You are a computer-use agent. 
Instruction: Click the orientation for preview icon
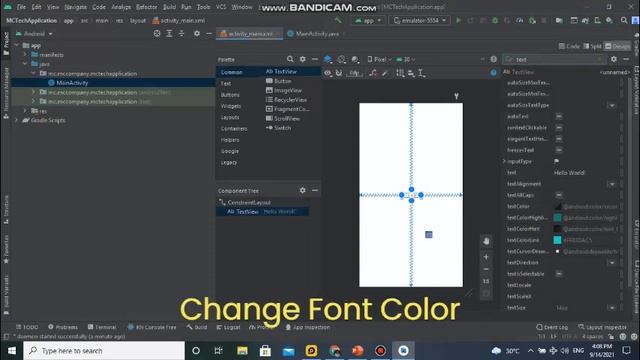pyautogui.click(x=342, y=59)
